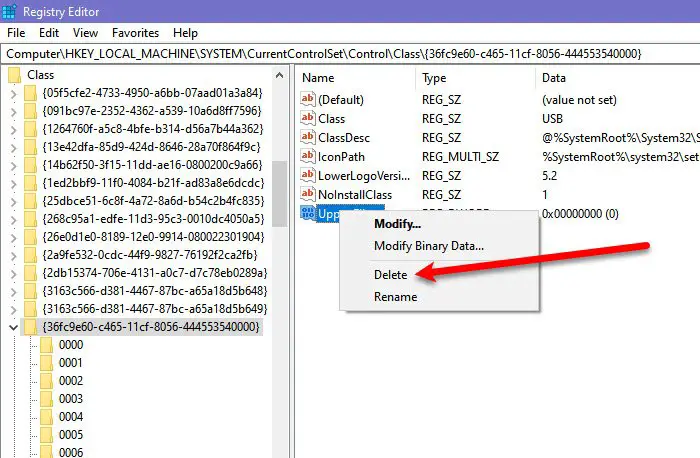Expand the {05f5cfe2-4733-4950-a6bb-07aad01a3a84} key
The height and width of the screenshot is (458, 700).
click(13, 93)
